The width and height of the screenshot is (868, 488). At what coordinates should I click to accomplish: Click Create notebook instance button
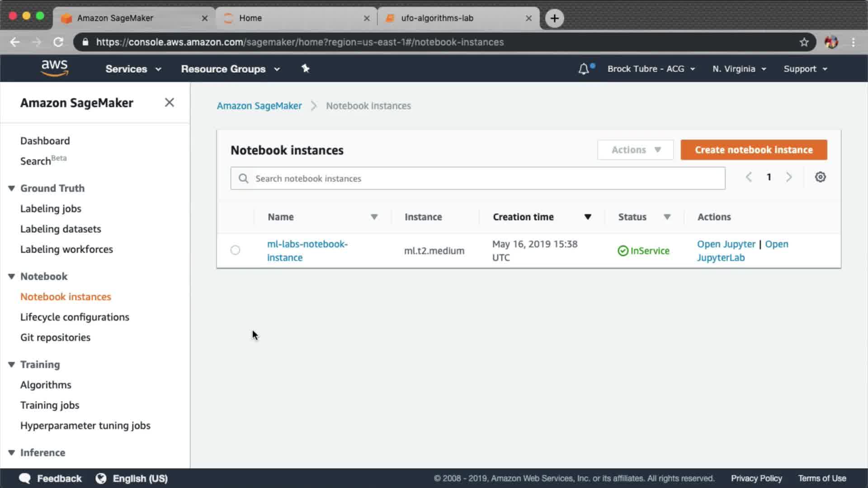click(754, 150)
